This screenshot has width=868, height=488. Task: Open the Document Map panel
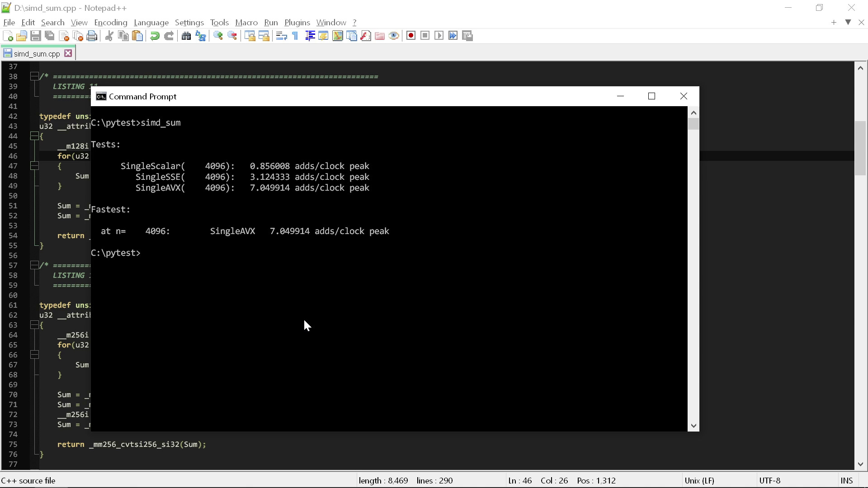[338, 36]
